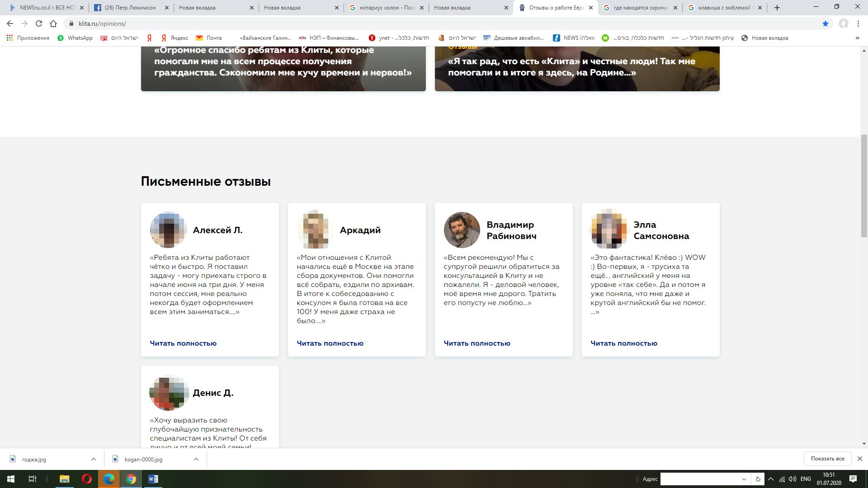Open network settings in system tray

pyautogui.click(x=782, y=479)
